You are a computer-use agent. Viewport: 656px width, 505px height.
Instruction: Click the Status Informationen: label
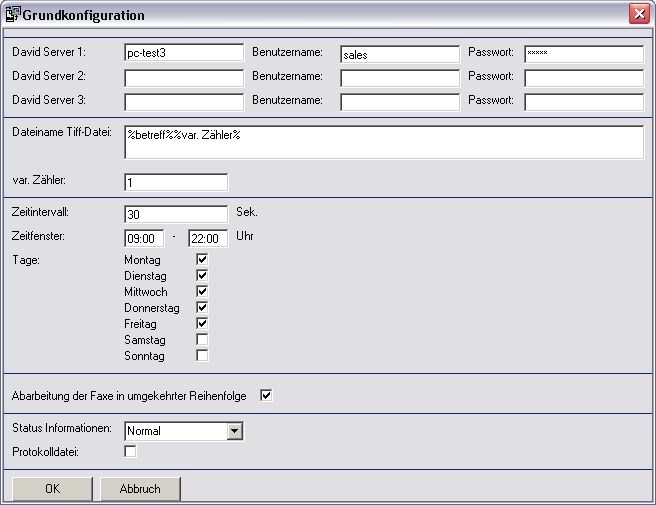click(x=62, y=428)
